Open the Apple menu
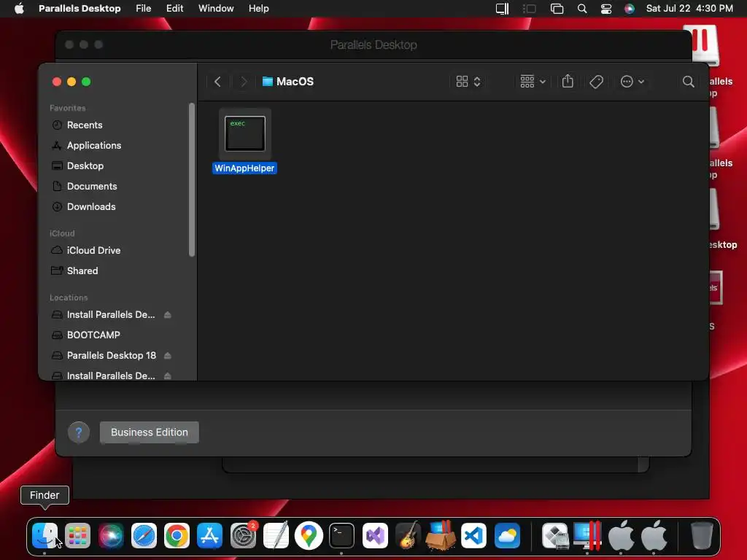Viewport: 747px width, 560px height. coord(19,8)
